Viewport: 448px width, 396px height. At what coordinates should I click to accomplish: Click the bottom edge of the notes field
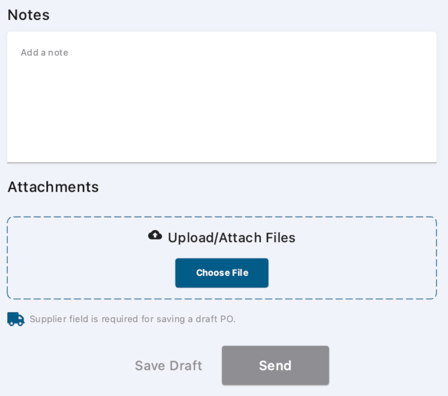tap(222, 162)
